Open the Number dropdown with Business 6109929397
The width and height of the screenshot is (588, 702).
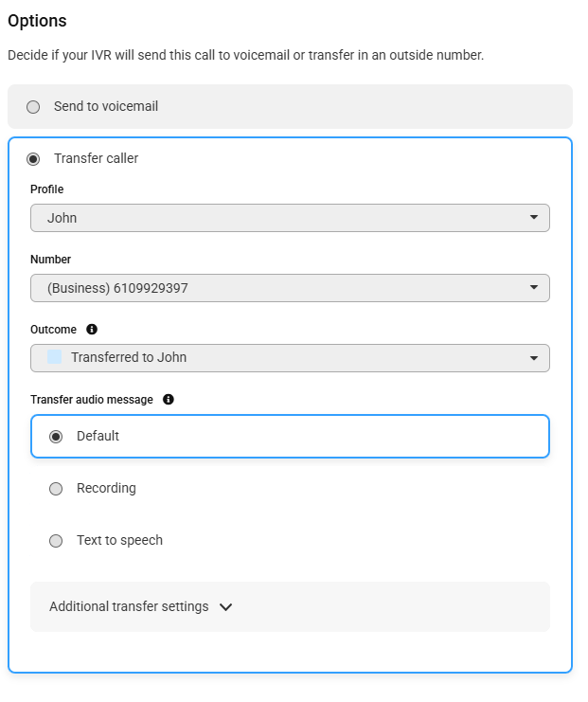(290, 288)
